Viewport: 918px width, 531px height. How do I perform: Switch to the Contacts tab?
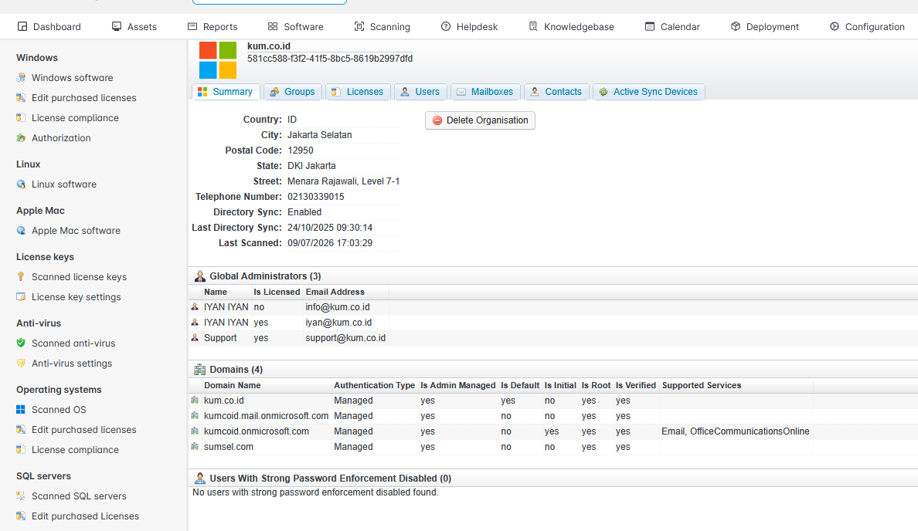click(x=556, y=92)
